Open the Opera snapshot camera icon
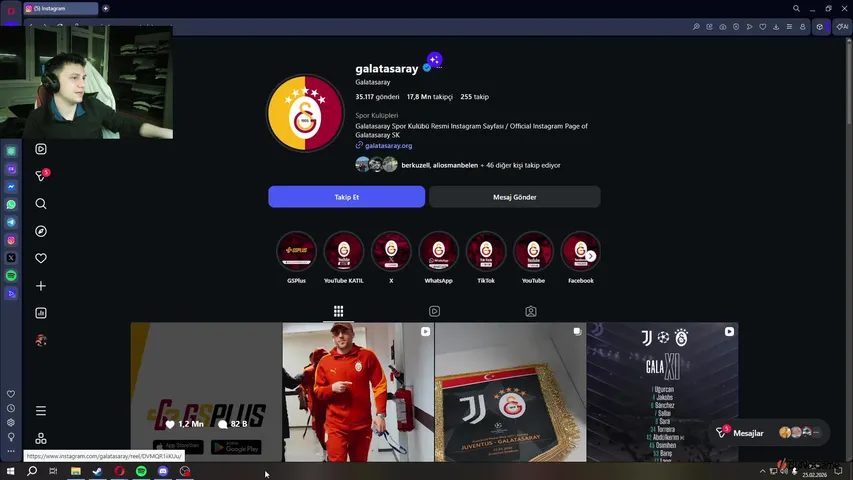 722,27
